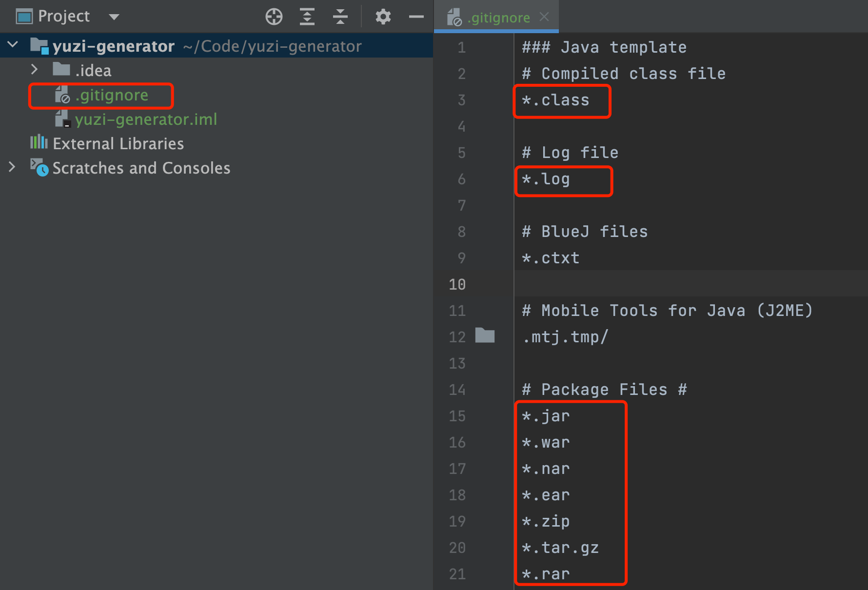Select yuzi-generator.iml in project tree
The width and height of the screenshot is (868, 590).
tap(146, 119)
